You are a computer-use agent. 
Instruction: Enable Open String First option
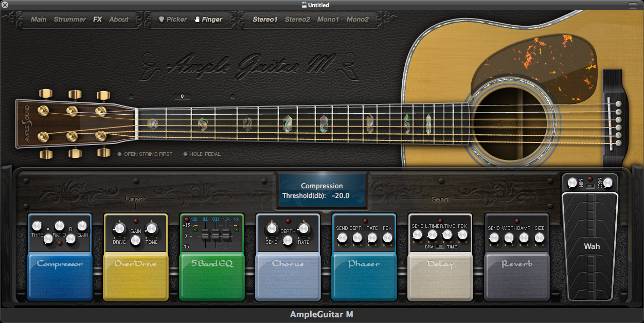click(145, 154)
